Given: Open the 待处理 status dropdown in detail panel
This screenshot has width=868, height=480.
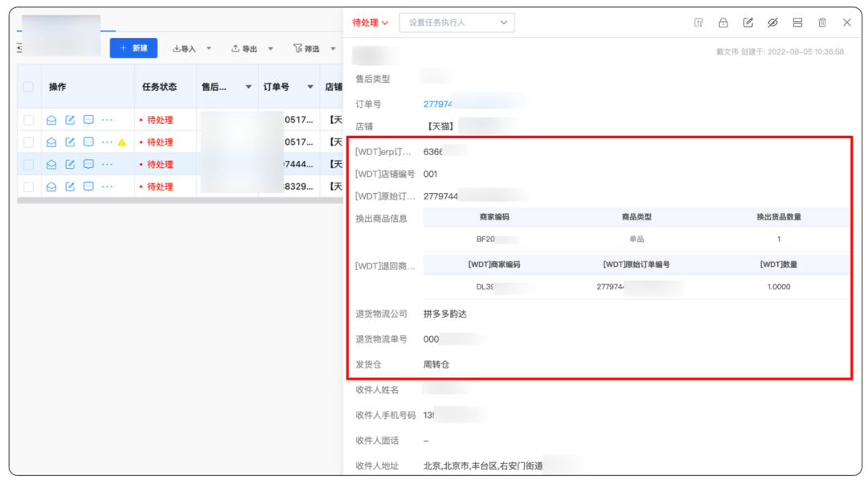Looking at the screenshot, I should 371,23.
